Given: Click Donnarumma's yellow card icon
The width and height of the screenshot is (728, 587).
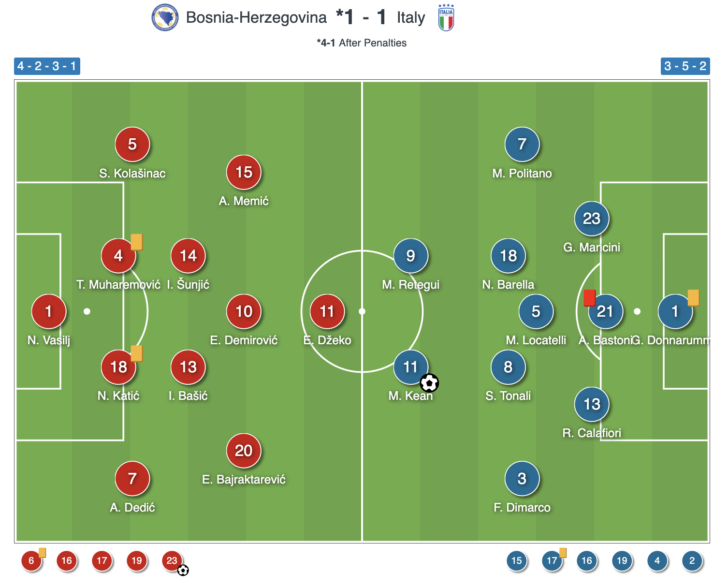Looking at the screenshot, I should pos(693,297).
